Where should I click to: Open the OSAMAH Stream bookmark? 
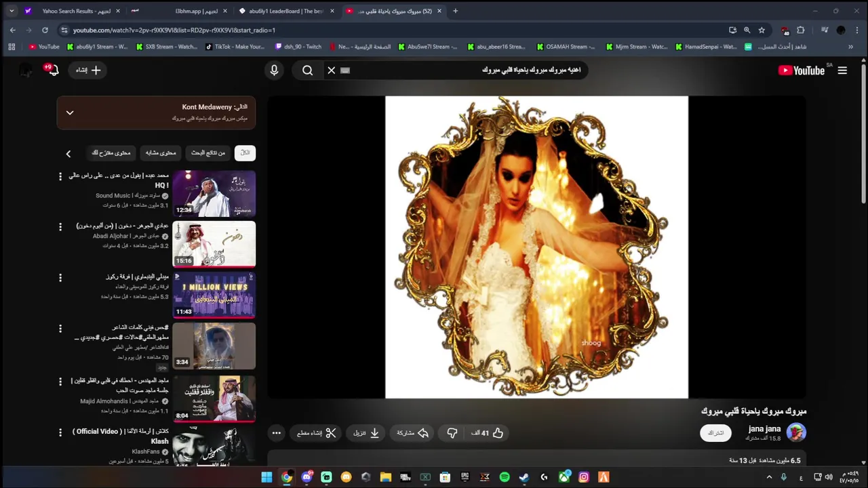(x=566, y=47)
